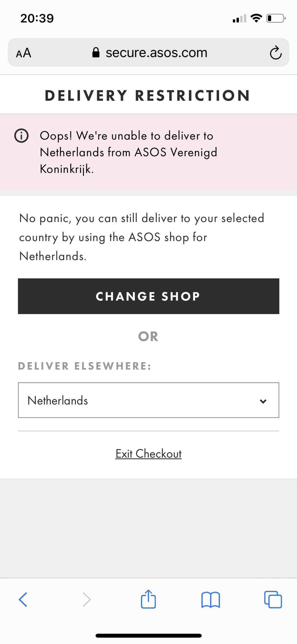Tap the 20:39 clock in status bar
Image resolution: width=297 pixels, height=644 pixels.
(37, 18)
